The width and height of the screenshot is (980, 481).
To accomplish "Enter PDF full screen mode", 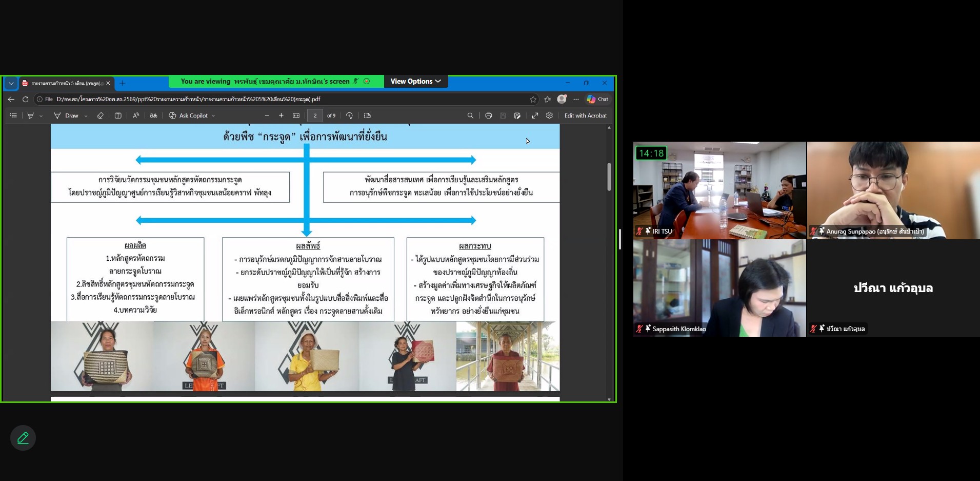I will click(535, 116).
